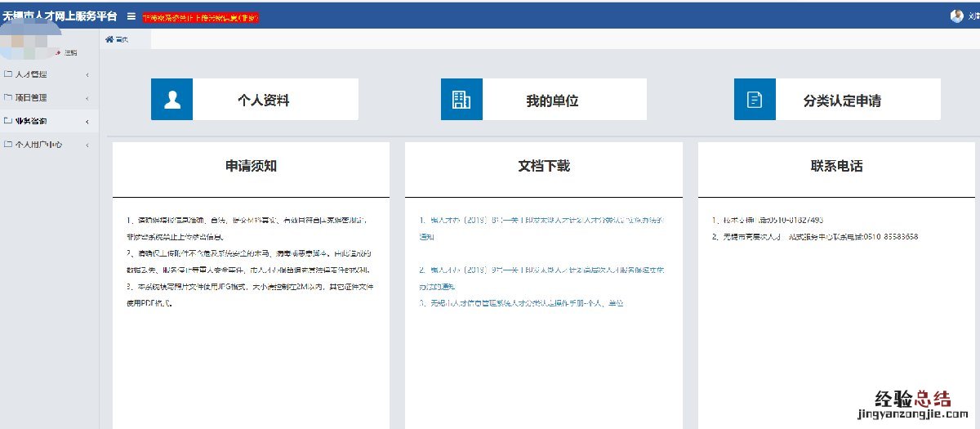
Task: Click the document icon on 分类认定申请 tile
Action: coord(755,100)
